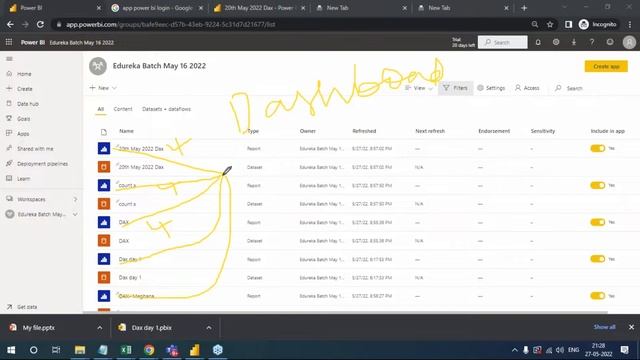Screen dimensions: 640x360
Task: Toggle Include in app for DAX-Meghana report
Action: point(598,296)
